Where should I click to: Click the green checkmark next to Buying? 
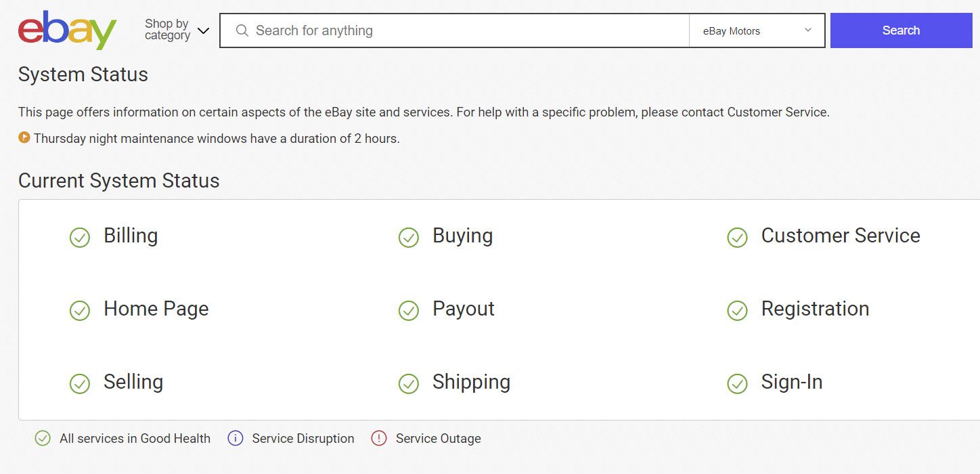[409, 238]
